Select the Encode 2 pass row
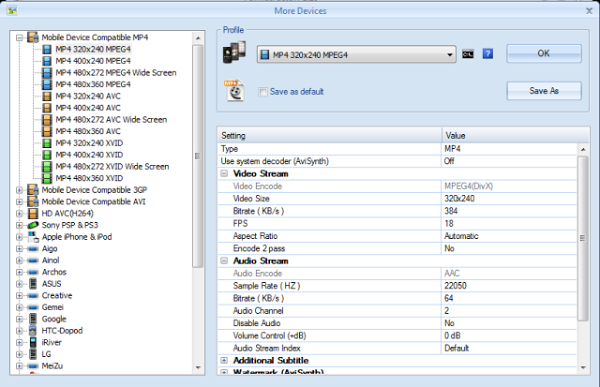 pyautogui.click(x=397, y=248)
